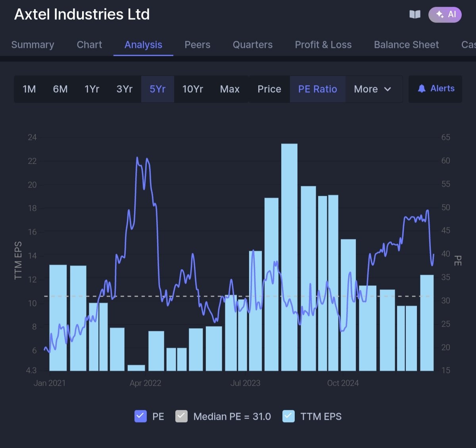Viewport: 476px width, 448px height.
Task: Click the Oct 2024 axis label
Action: click(343, 383)
